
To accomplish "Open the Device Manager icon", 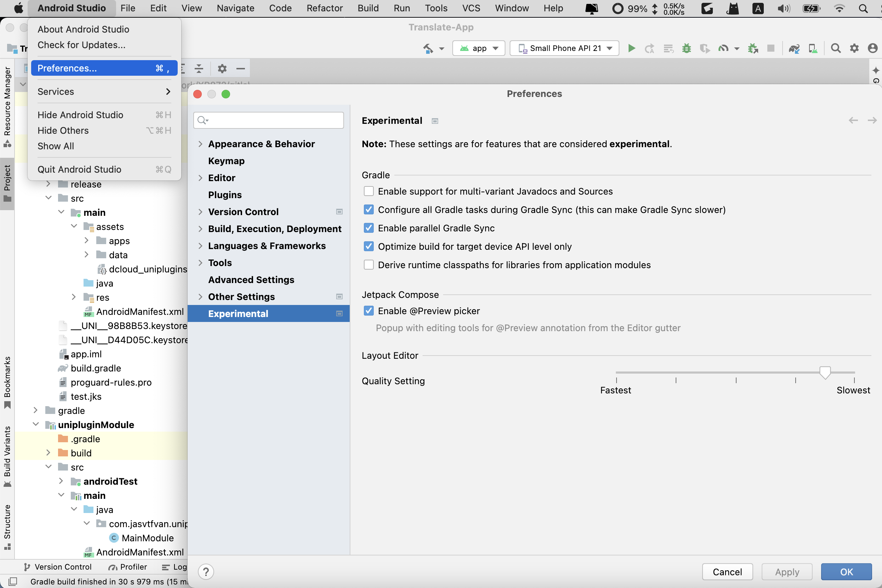I will [813, 48].
